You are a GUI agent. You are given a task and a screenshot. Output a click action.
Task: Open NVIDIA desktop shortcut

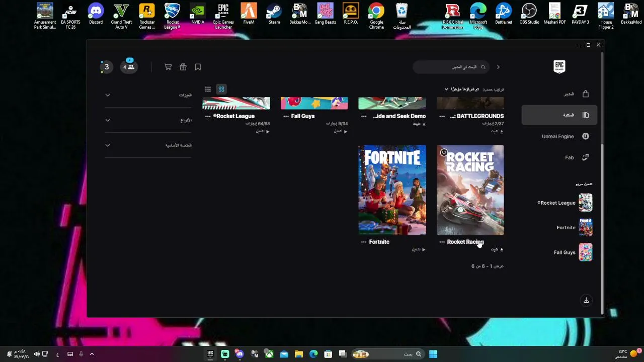198,14
